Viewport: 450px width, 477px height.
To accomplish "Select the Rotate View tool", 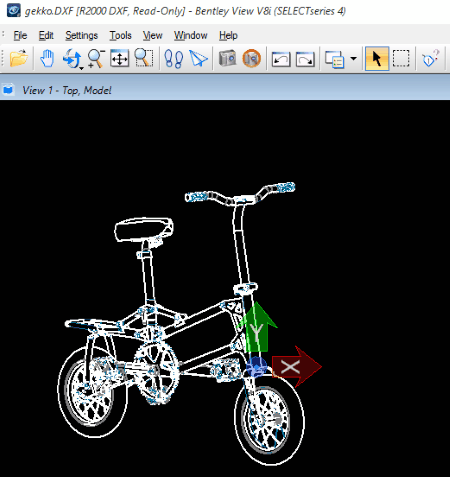I will tap(71, 58).
